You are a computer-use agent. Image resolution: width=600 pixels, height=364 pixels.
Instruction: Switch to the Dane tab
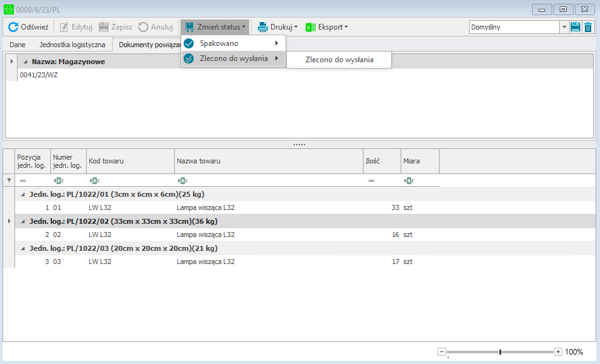pyautogui.click(x=18, y=45)
